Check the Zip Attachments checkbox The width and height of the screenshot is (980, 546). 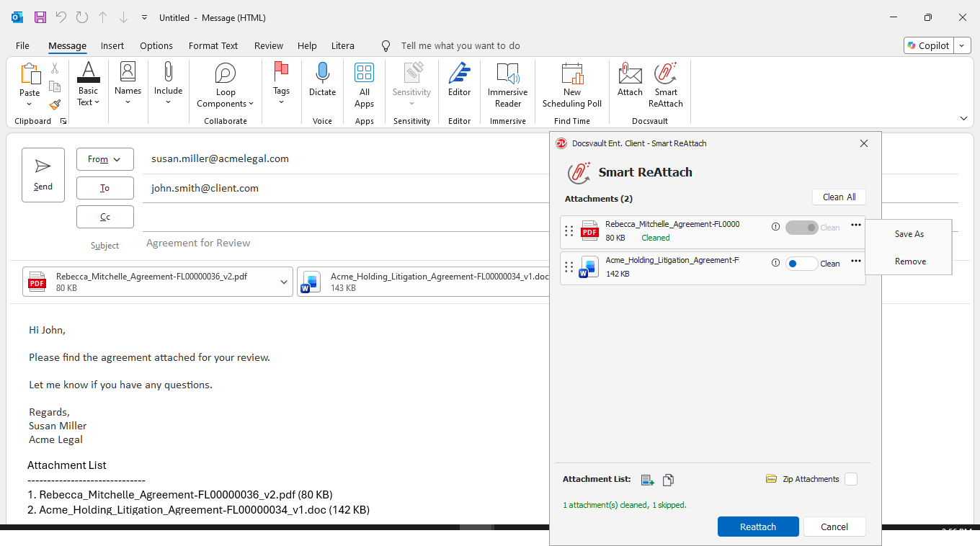click(x=851, y=479)
